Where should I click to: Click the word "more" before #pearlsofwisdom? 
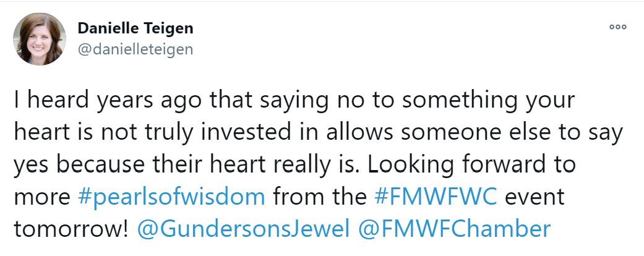(42, 198)
